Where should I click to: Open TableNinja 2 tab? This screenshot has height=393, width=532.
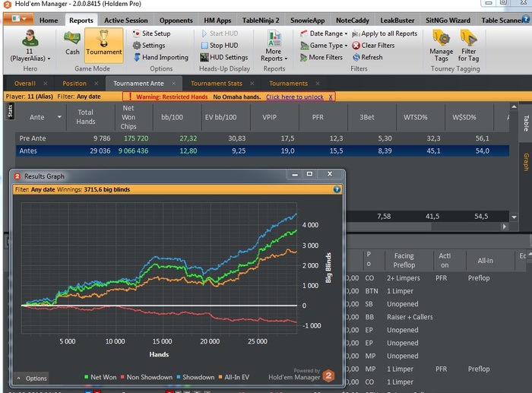pos(261,21)
